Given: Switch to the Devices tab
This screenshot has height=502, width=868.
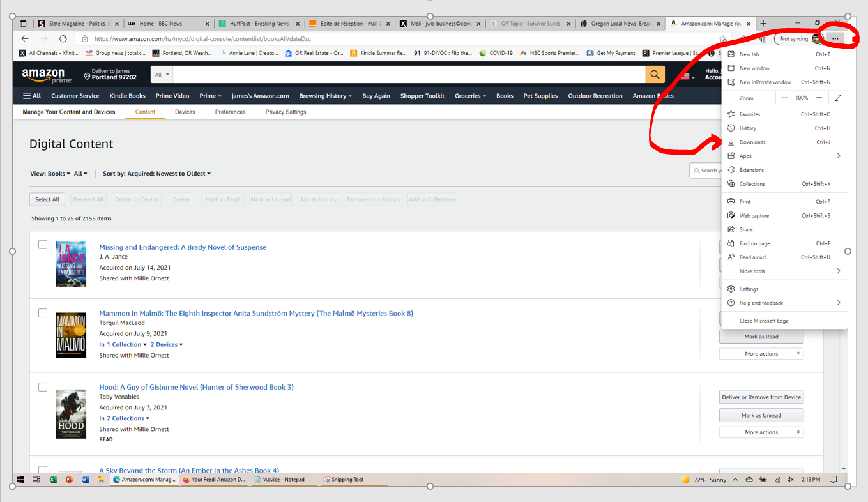Looking at the screenshot, I should (x=185, y=111).
